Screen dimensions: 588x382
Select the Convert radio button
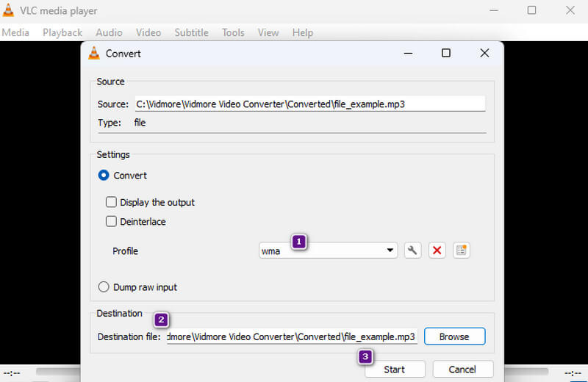[x=104, y=176]
